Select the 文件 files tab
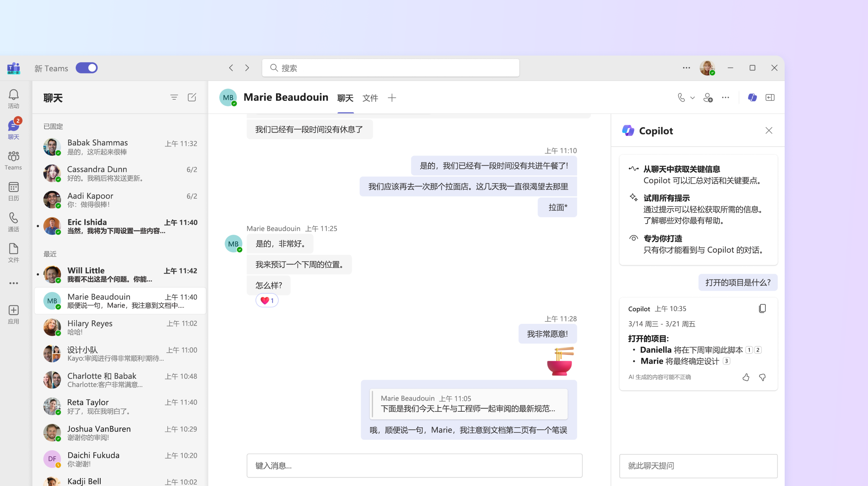Image resolution: width=868 pixels, height=486 pixels. (x=371, y=98)
